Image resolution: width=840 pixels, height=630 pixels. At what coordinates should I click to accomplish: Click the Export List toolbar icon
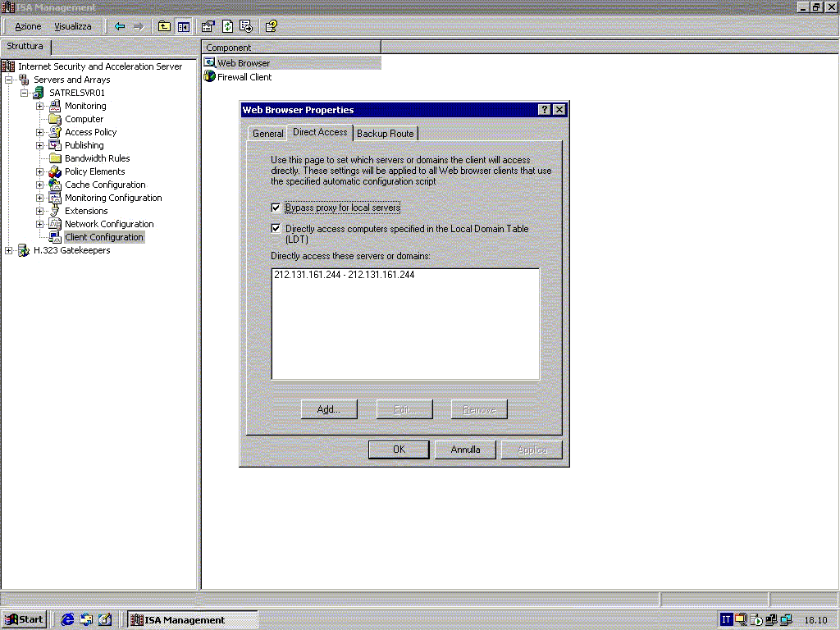click(245, 26)
